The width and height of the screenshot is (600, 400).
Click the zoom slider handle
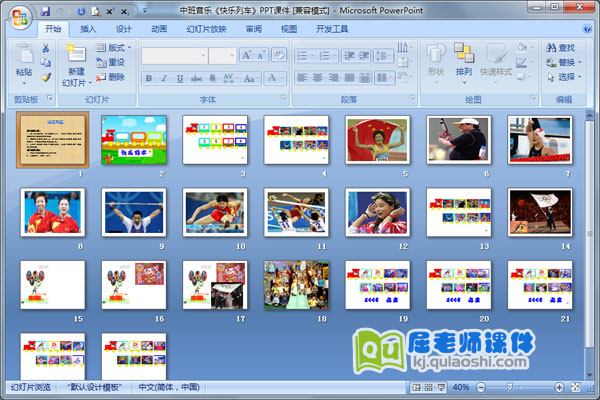pyautogui.click(x=509, y=387)
